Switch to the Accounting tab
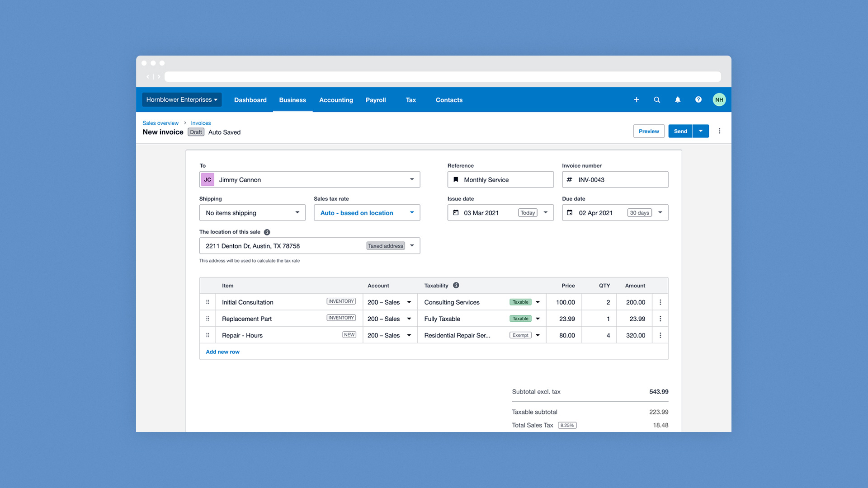This screenshot has height=488, width=868. [x=336, y=100]
